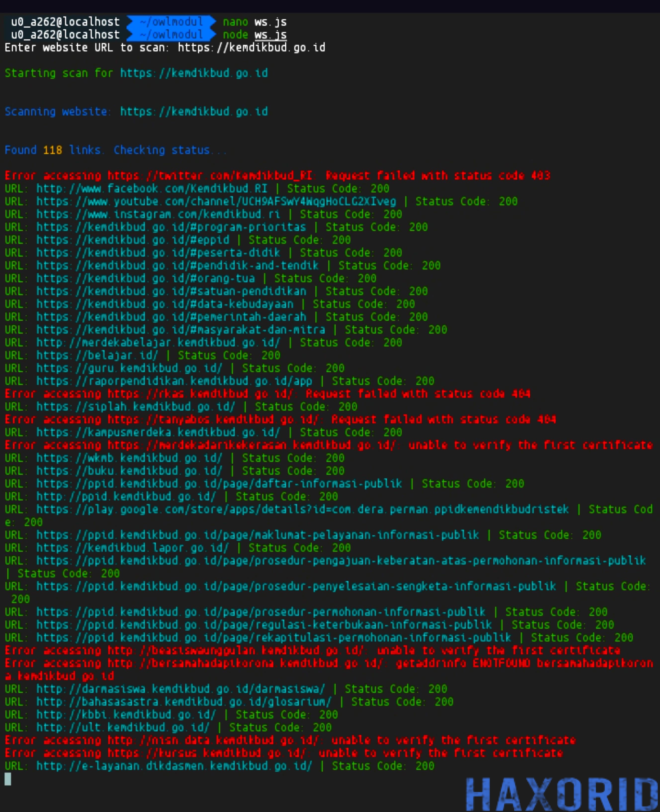The image size is (660, 812).
Task: Open the kampusmerdeka.kemdikbud.go.id URL
Action: (x=158, y=433)
